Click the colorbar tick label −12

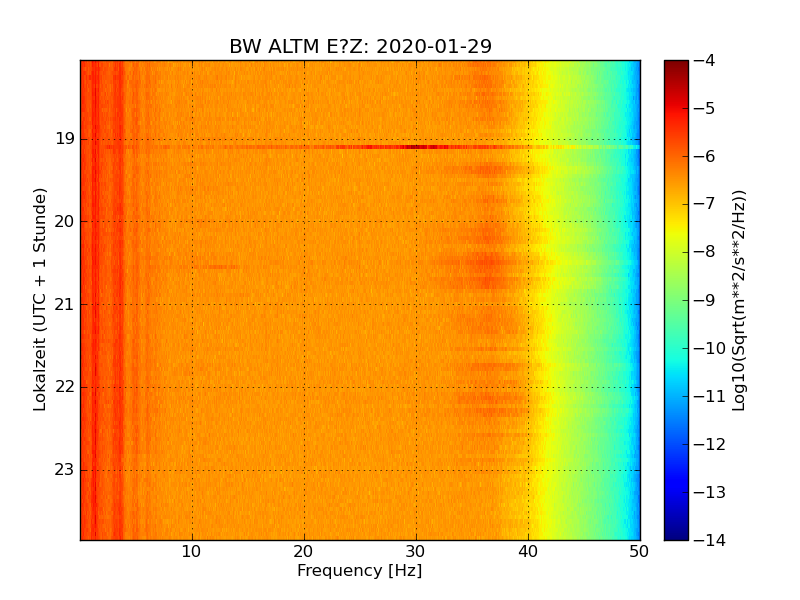click(710, 444)
